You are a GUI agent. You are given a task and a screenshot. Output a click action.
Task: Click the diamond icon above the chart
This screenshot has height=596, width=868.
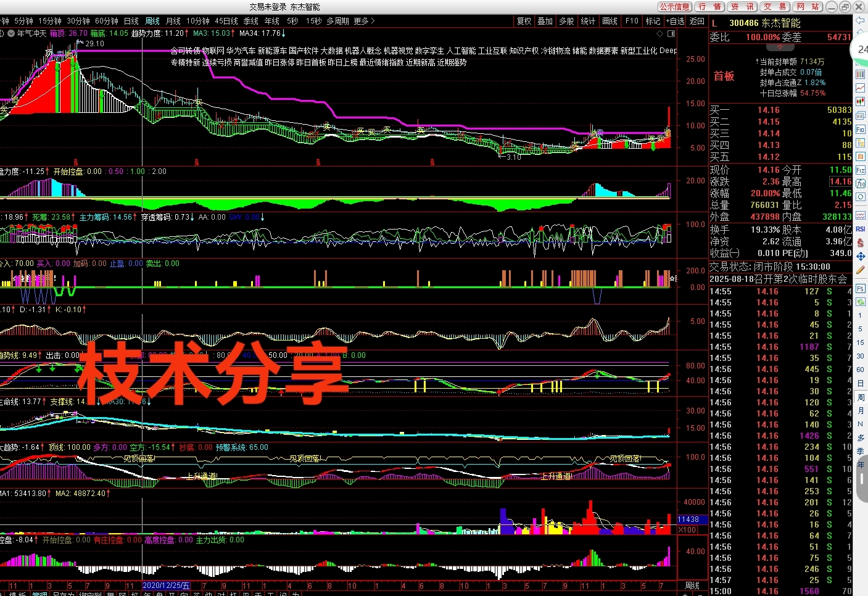pyautogui.click(x=659, y=33)
